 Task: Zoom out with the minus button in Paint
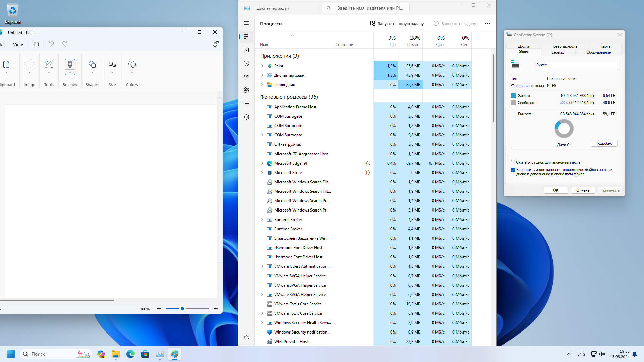(159, 309)
